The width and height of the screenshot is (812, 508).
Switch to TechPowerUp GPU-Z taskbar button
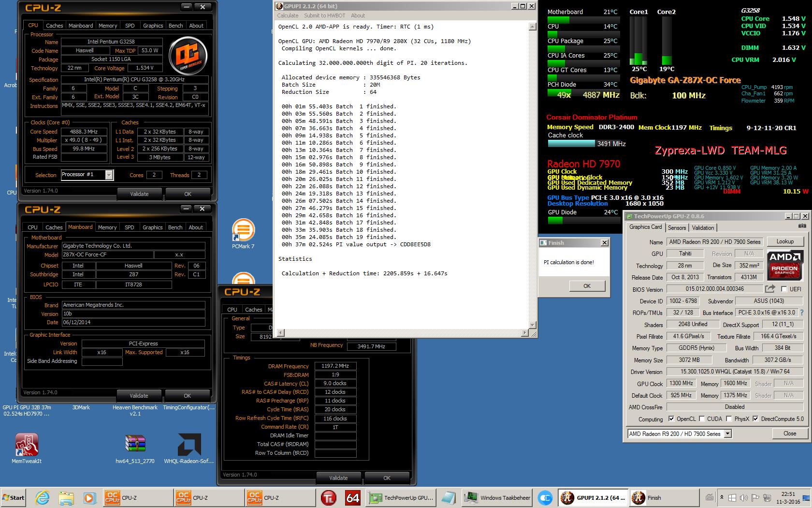tap(402, 497)
